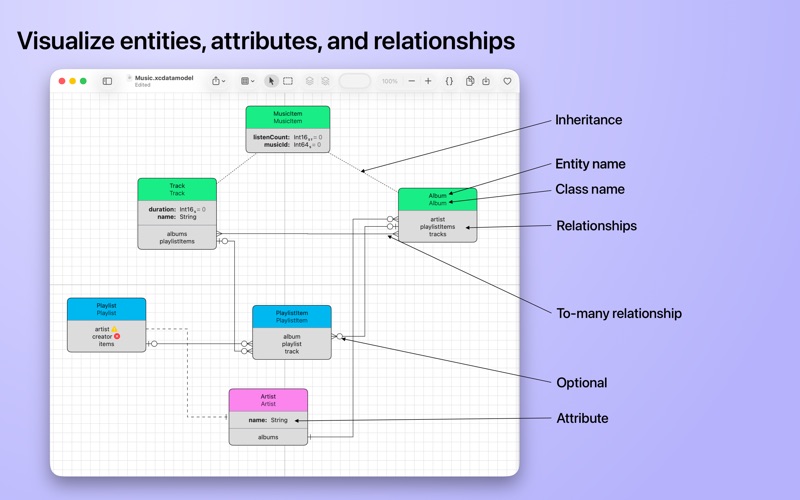Select the playlist relationship in PlaylistItem
This screenshot has width=800, height=500.
click(x=292, y=344)
